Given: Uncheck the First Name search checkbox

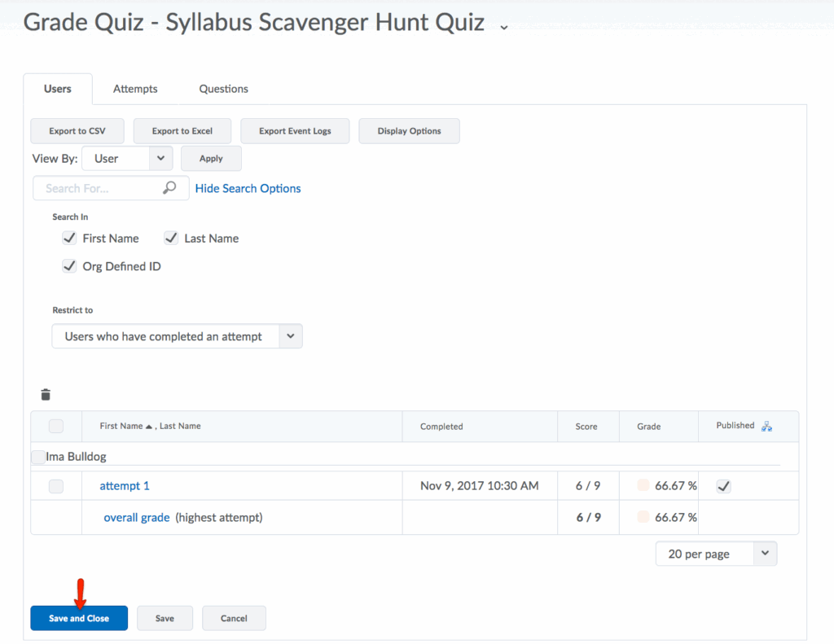Looking at the screenshot, I should coord(69,239).
